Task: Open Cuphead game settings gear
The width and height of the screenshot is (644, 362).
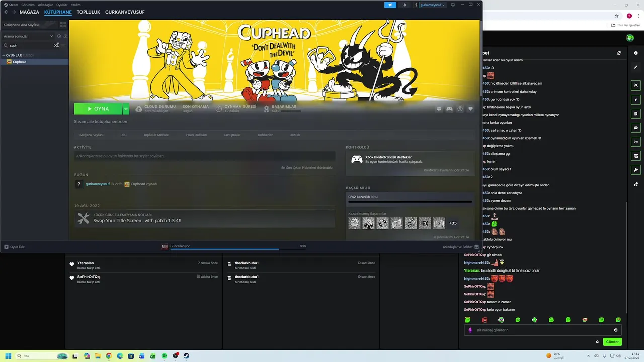Action: 439,109
